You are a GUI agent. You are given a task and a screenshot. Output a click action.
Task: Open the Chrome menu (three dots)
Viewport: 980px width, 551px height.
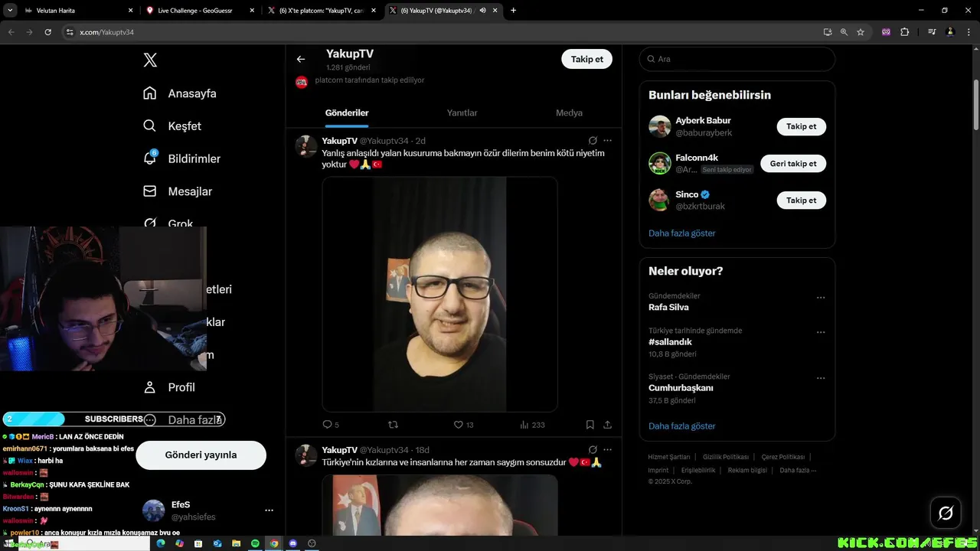coord(969,32)
